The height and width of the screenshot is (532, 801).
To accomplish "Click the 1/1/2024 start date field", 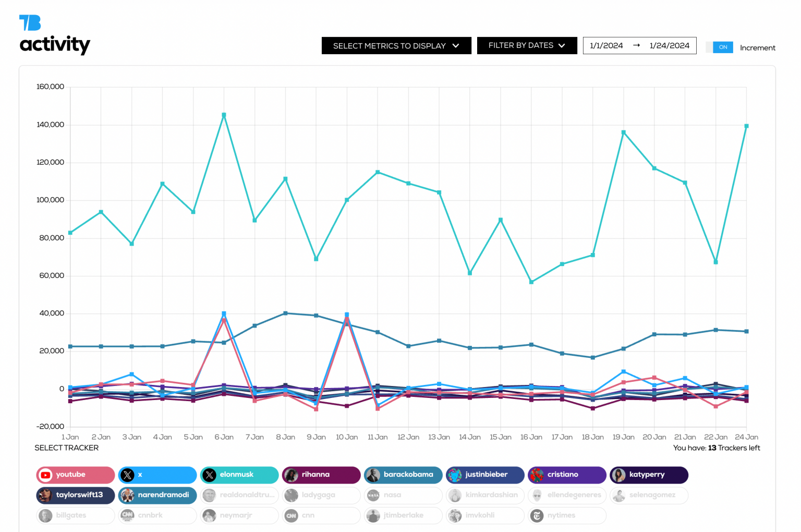I will click(x=606, y=45).
